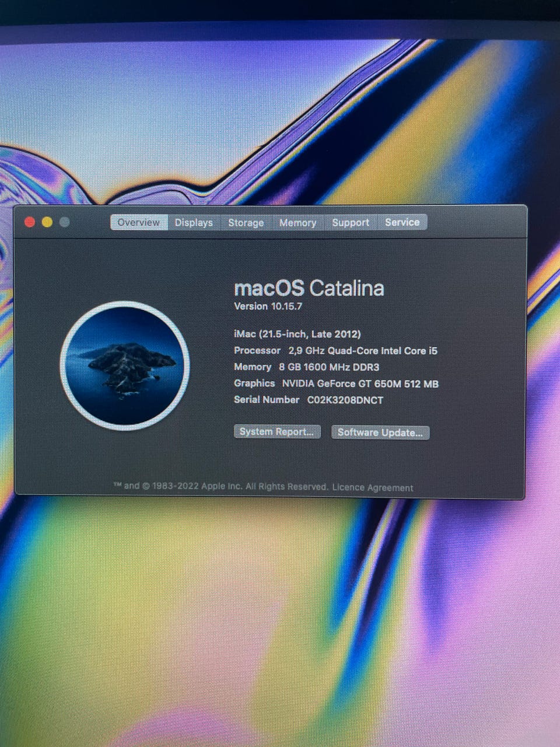Click the Apple Inc. copyright notice
Image resolution: width=560 pixels, height=747 pixels.
(221, 487)
